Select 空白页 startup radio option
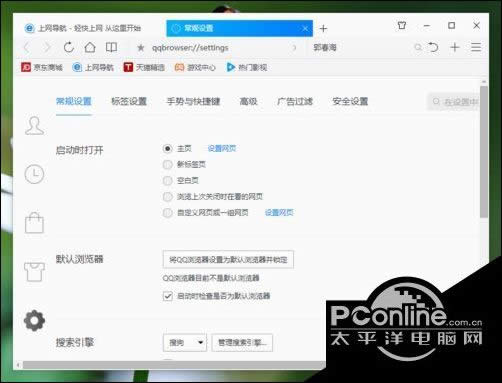The image size is (502, 383). (x=167, y=181)
